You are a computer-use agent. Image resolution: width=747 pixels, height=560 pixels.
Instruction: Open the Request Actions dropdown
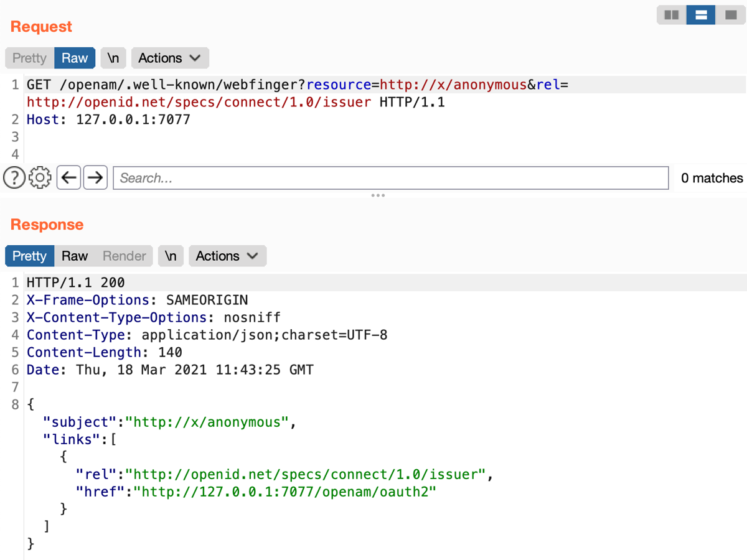click(x=170, y=58)
